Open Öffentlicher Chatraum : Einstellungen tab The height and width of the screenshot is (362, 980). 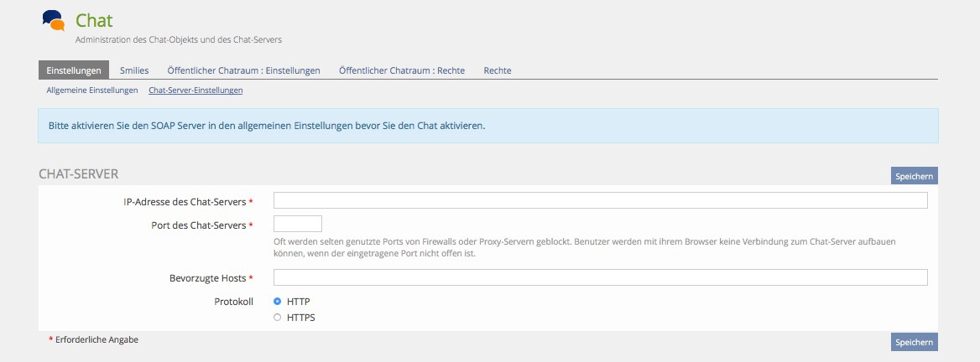(243, 70)
